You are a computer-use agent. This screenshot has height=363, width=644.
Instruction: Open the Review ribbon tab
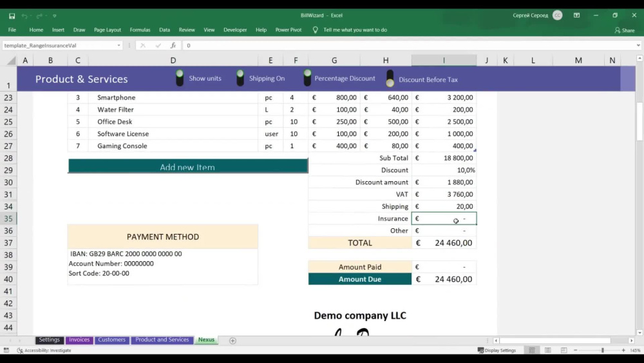pos(187,30)
